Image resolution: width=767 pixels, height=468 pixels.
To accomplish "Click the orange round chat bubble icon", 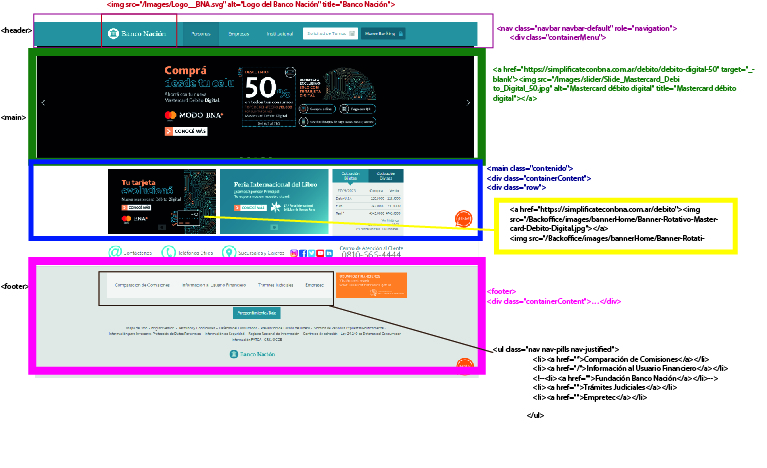I will [x=463, y=218].
